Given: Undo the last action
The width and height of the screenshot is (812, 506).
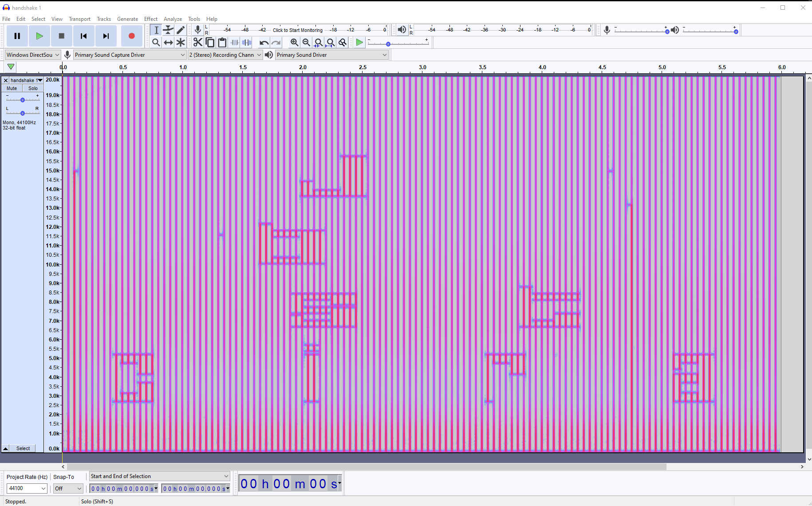Looking at the screenshot, I should [264, 42].
